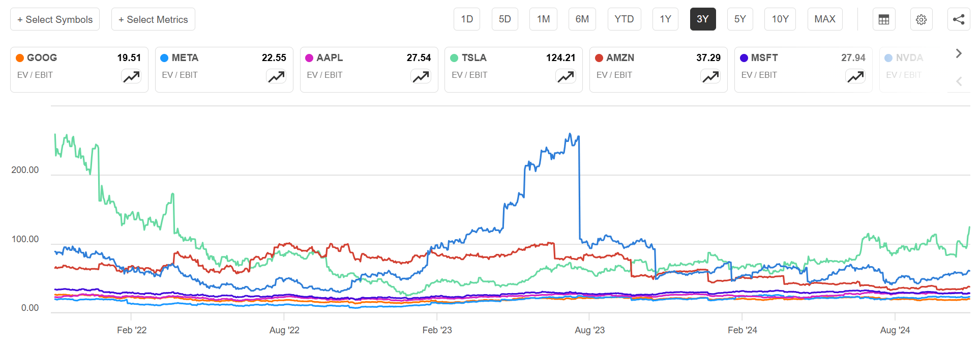Click the share chart icon
The height and width of the screenshot is (346, 980).
(x=959, y=19)
